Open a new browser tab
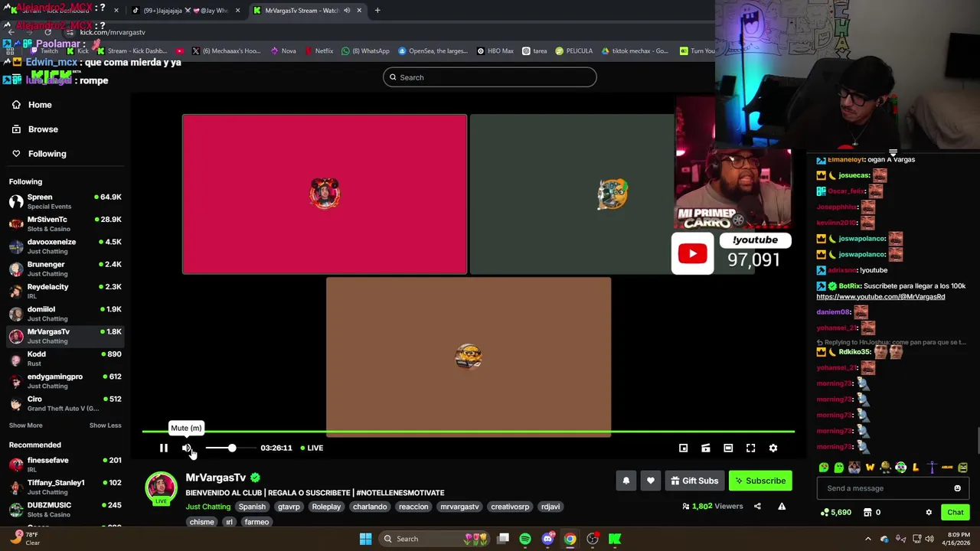This screenshot has height=551, width=980. (x=377, y=11)
